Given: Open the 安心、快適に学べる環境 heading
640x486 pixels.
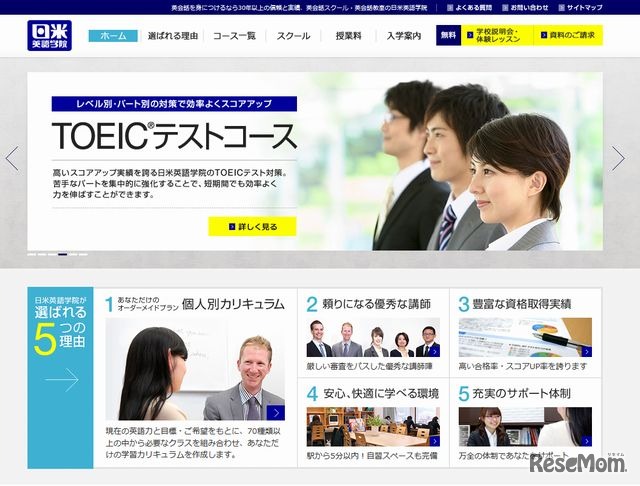Looking at the screenshot, I should pos(381,393).
